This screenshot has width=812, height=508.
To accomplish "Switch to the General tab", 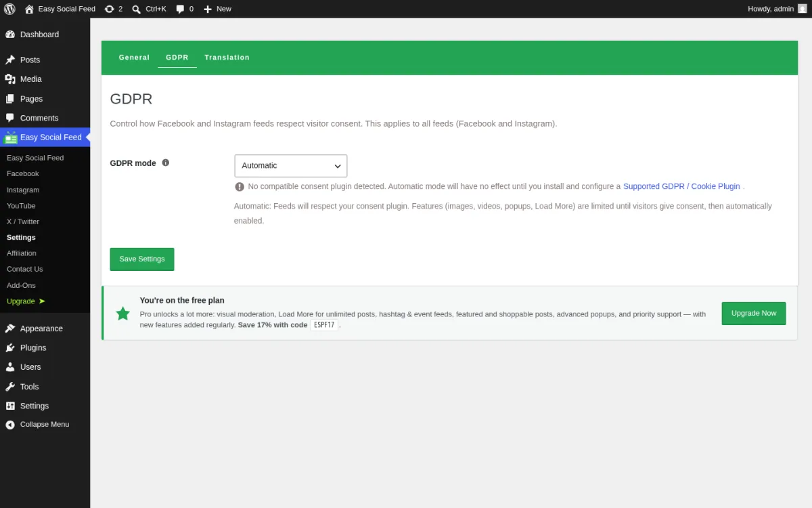I will 134,58.
